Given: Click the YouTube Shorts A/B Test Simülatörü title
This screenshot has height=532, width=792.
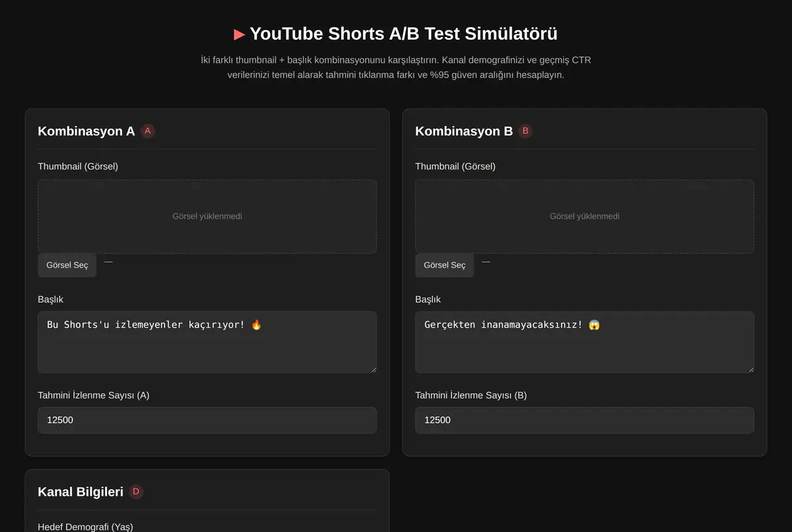Looking at the screenshot, I should coord(403,34).
